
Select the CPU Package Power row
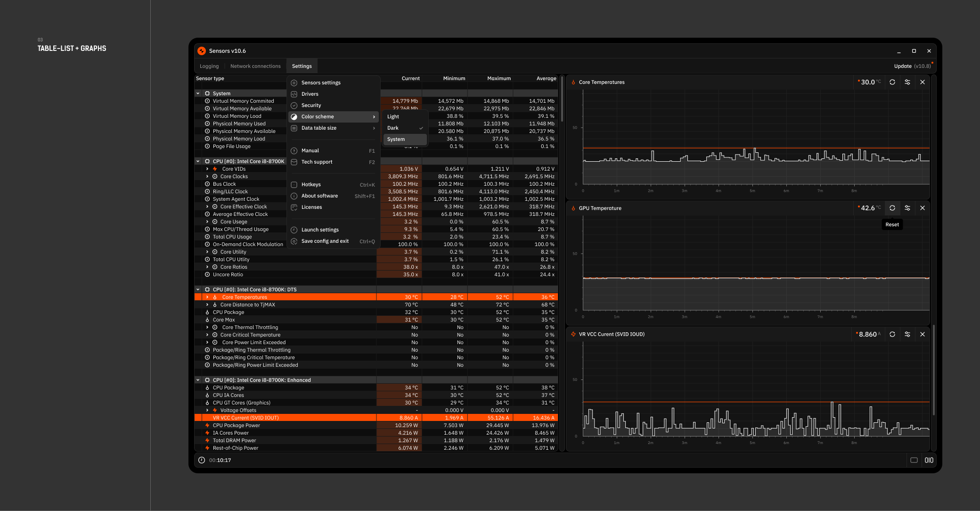(x=237, y=425)
